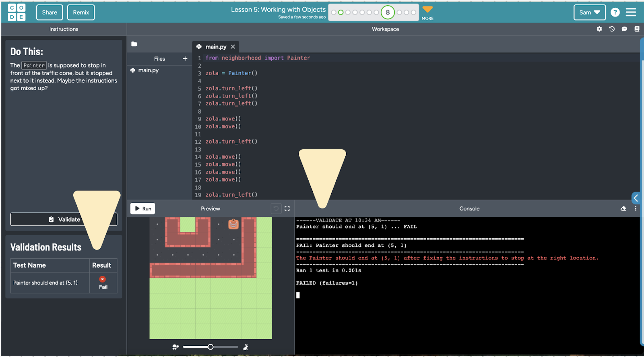644x357 pixels.
Task: Click the rabbit fast-speed icon
Action: click(246, 347)
